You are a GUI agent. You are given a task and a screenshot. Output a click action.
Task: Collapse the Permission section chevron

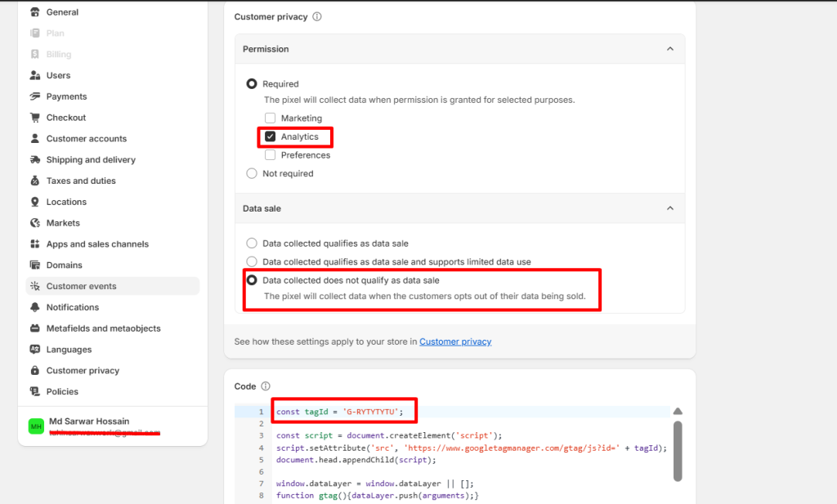[x=670, y=49]
